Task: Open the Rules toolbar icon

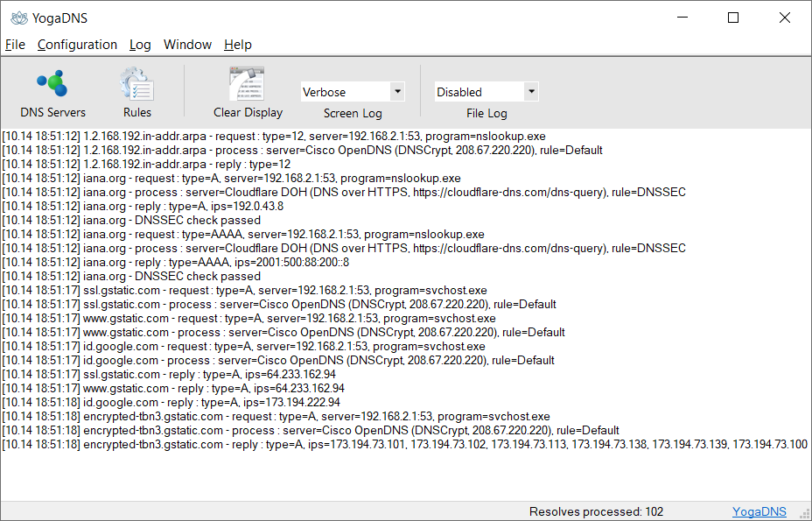Action: click(136, 85)
